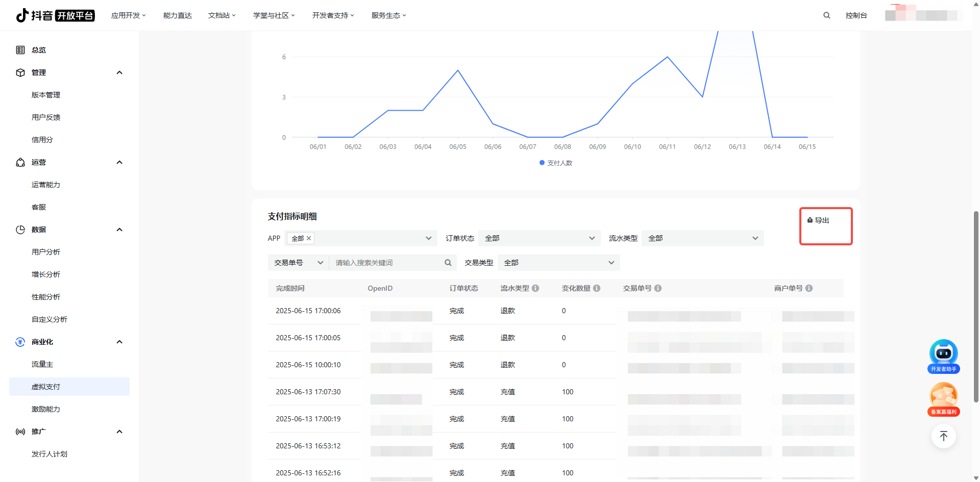Open the 应用开发 top menu

coord(128,15)
